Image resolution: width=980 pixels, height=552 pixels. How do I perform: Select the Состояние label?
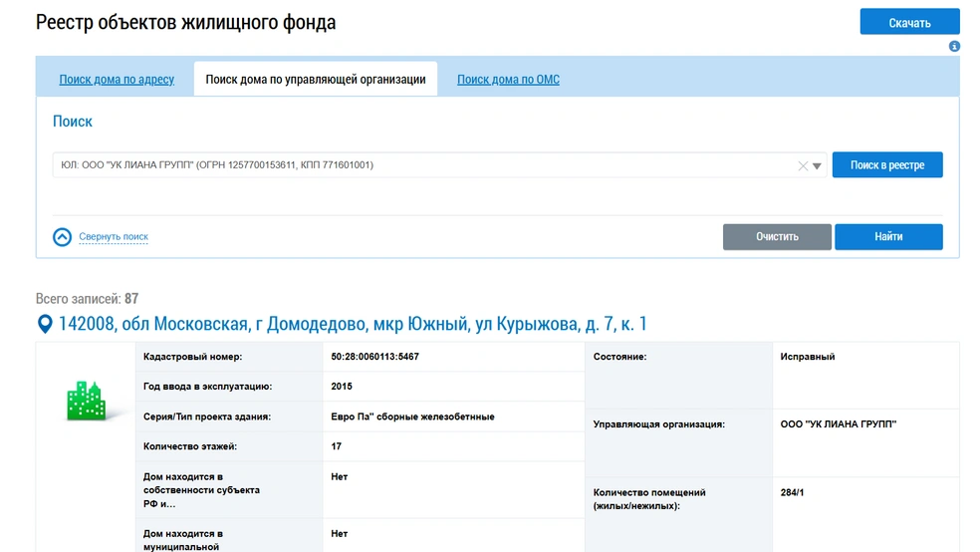point(620,357)
